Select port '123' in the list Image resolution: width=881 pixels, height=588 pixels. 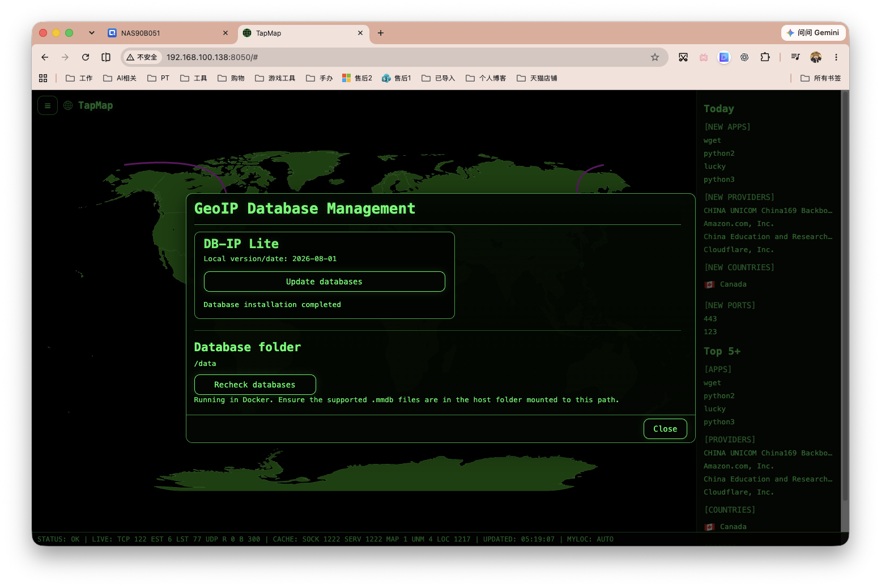[710, 332]
